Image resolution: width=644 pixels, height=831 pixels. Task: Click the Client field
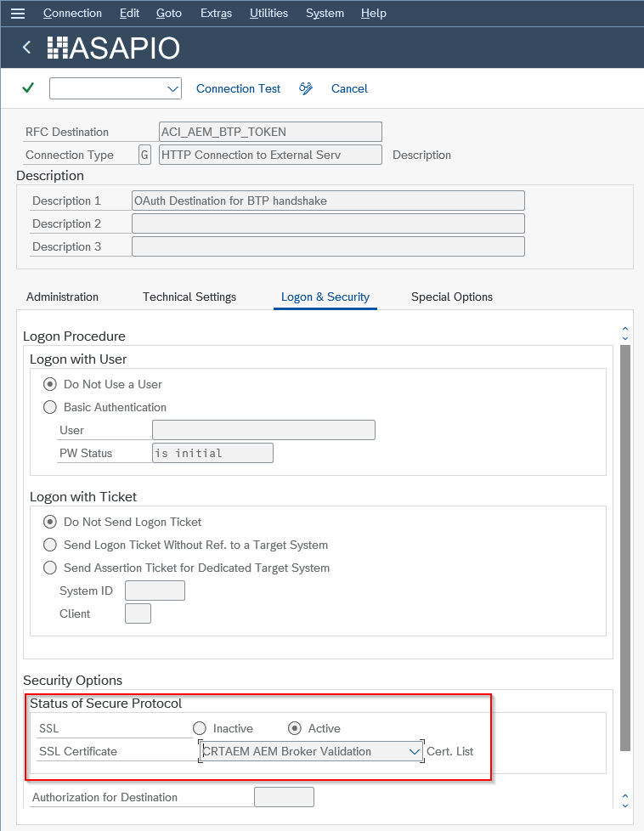click(138, 613)
